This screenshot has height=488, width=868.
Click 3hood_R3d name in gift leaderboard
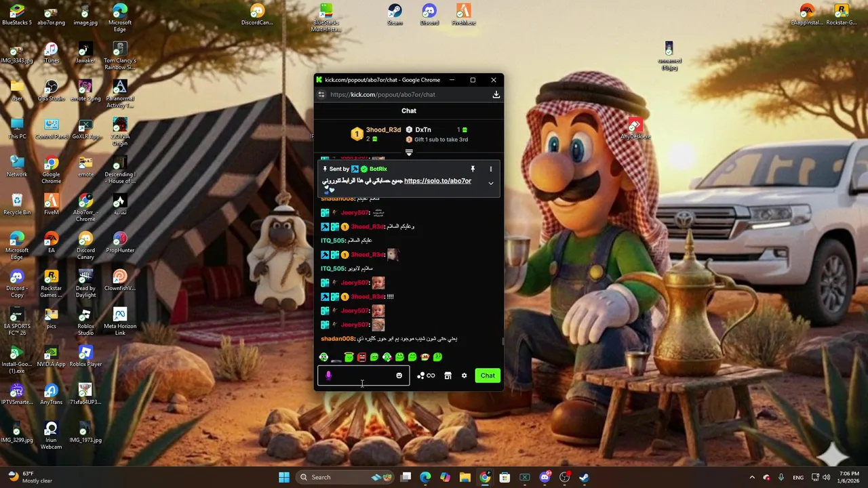(384, 129)
